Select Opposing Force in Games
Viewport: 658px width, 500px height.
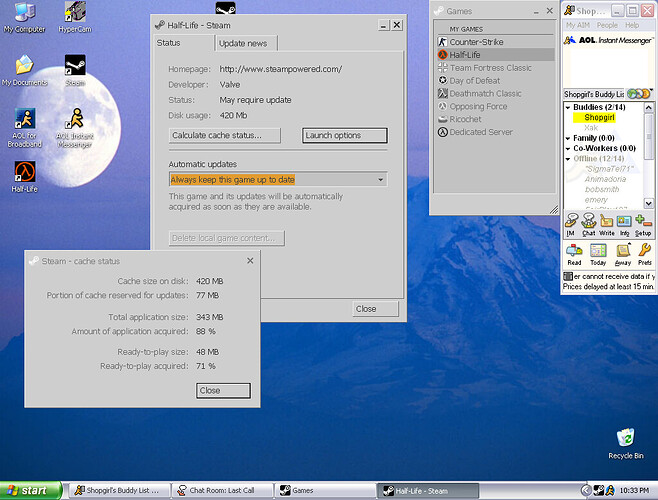coord(495,106)
